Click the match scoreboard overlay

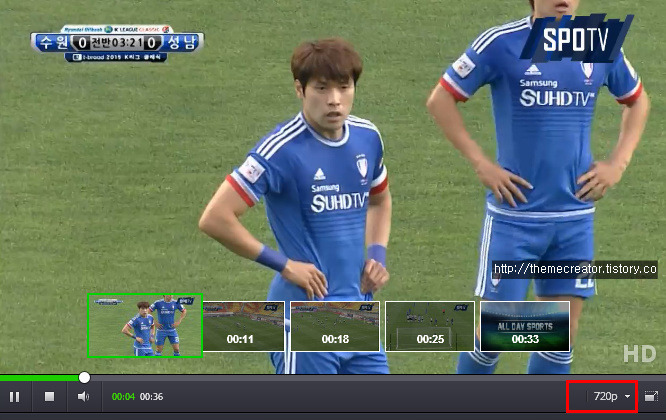pos(117,43)
